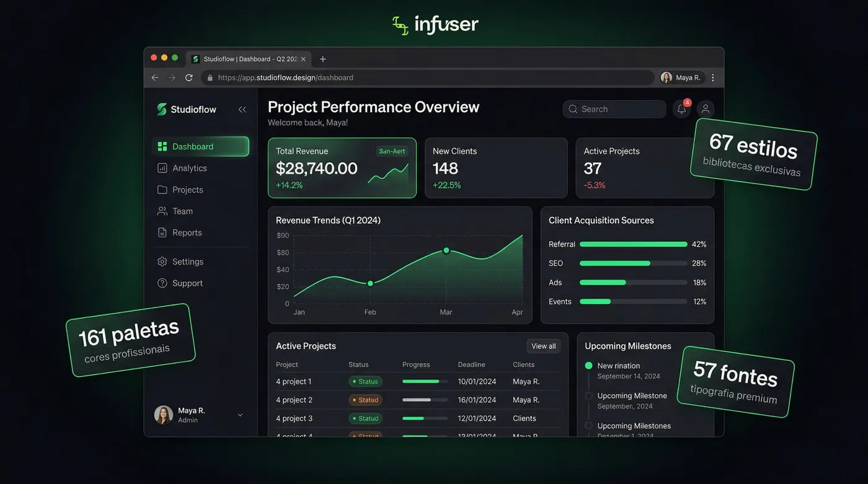This screenshot has height=484, width=868.
Task: Click the browser forward arrow
Action: 172,77
